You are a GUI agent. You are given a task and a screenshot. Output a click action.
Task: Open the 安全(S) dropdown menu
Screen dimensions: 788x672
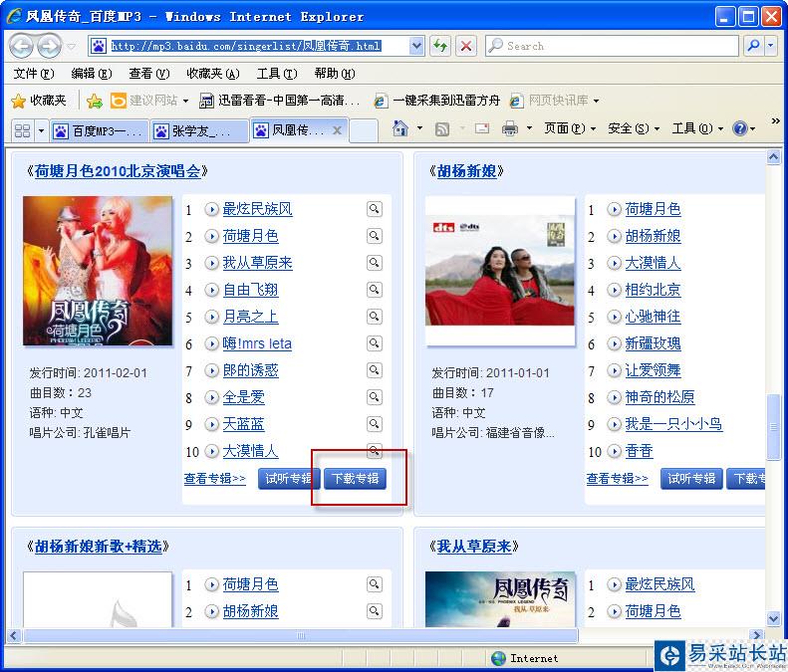pos(634,129)
